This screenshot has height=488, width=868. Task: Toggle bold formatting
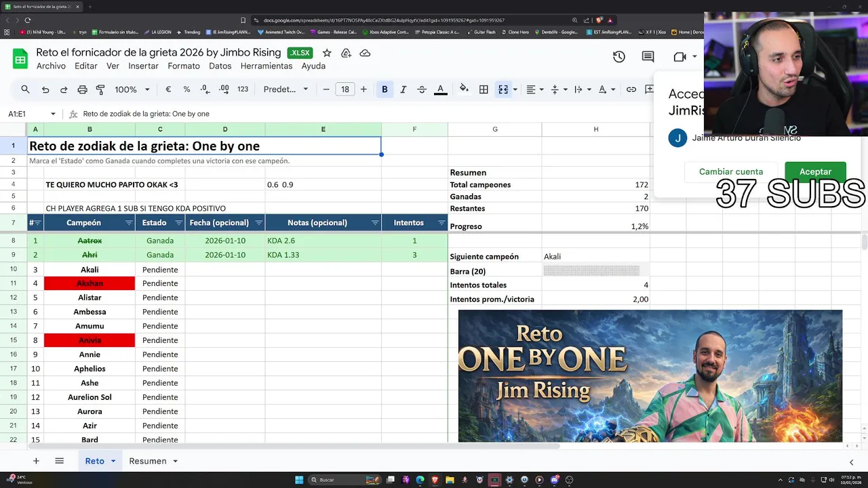click(x=384, y=89)
